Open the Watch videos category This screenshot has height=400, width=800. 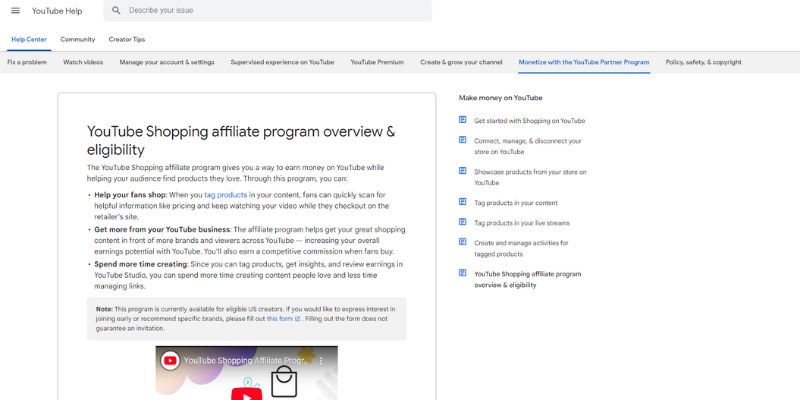click(83, 62)
